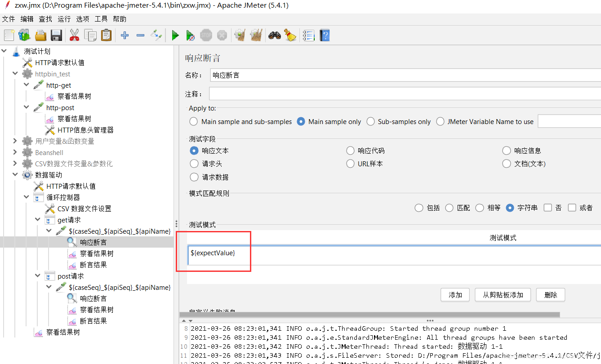The height and width of the screenshot is (364, 601).
Task: Open the Function helper list icon
Action: (x=308, y=35)
